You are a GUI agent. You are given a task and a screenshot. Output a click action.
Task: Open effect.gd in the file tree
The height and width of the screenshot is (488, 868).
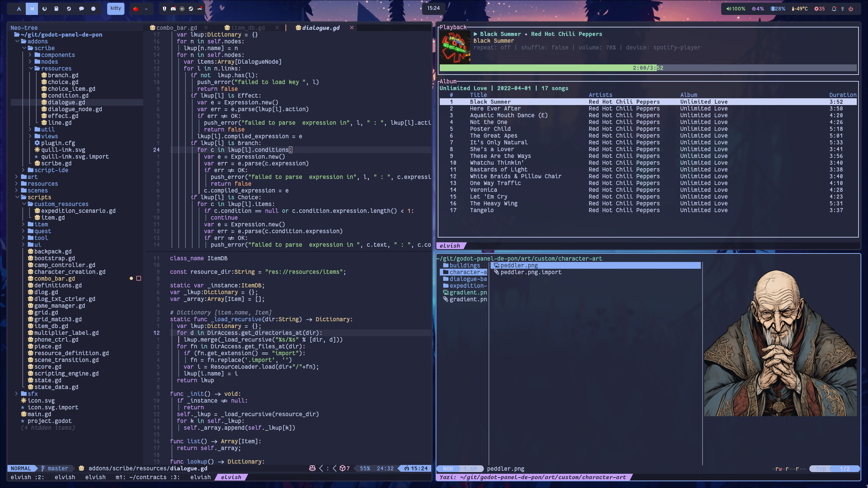[63, 116]
